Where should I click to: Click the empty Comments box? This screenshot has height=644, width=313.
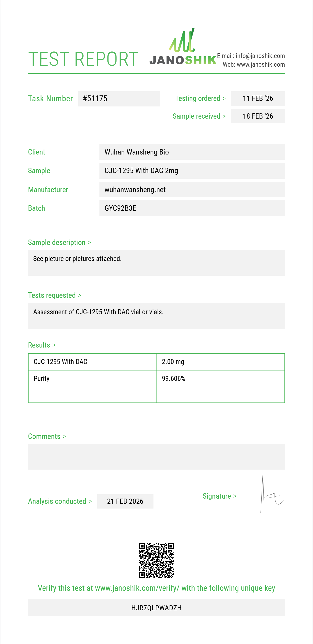tap(156, 457)
